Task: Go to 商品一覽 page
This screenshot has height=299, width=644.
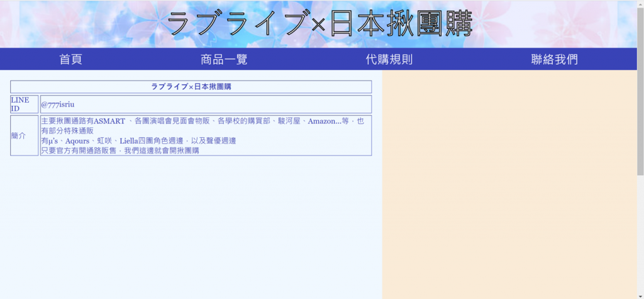Action: pos(224,59)
